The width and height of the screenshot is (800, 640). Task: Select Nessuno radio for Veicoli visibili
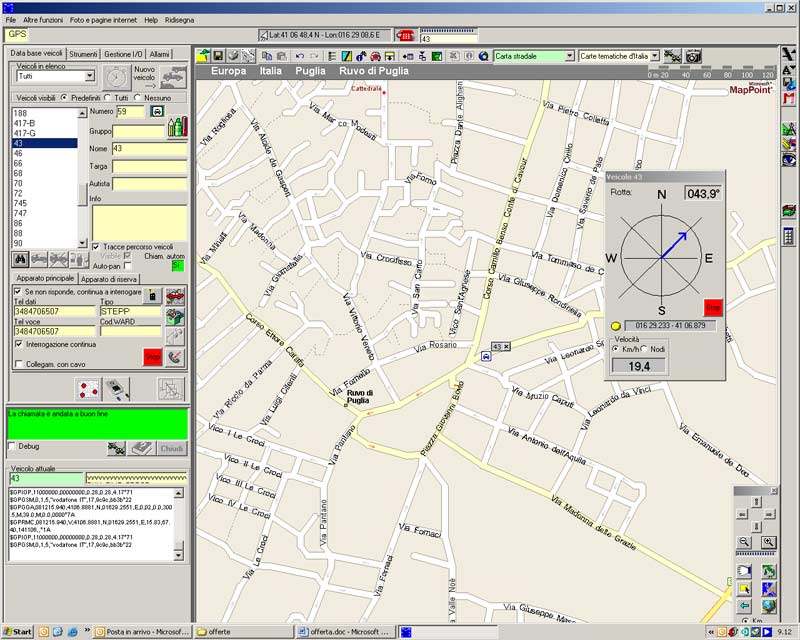[137, 97]
